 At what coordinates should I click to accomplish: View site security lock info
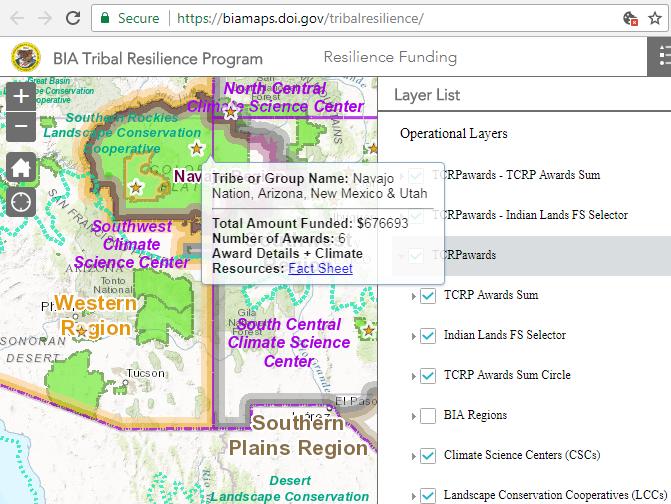[105, 18]
